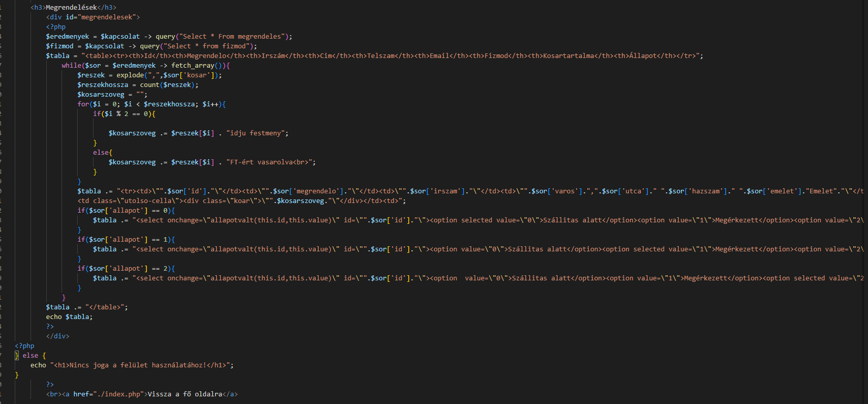Image resolution: width=868 pixels, height=404 pixels.
Task: Click "$sor['megrendelo']" in the table row line
Action: [x=308, y=191]
